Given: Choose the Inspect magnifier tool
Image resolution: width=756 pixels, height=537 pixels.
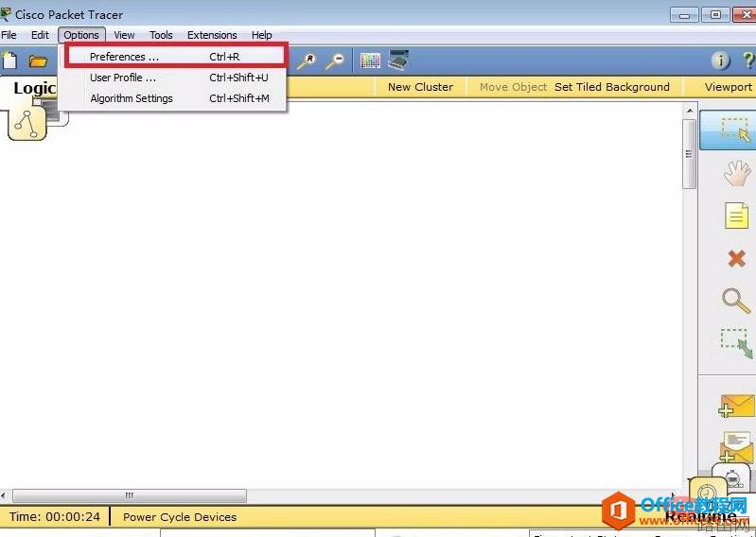Looking at the screenshot, I should click(736, 301).
